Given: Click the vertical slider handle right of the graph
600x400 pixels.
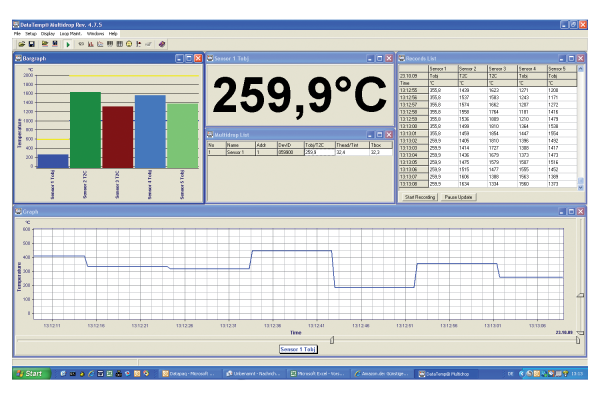Looking at the screenshot, I should click(x=580, y=295).
